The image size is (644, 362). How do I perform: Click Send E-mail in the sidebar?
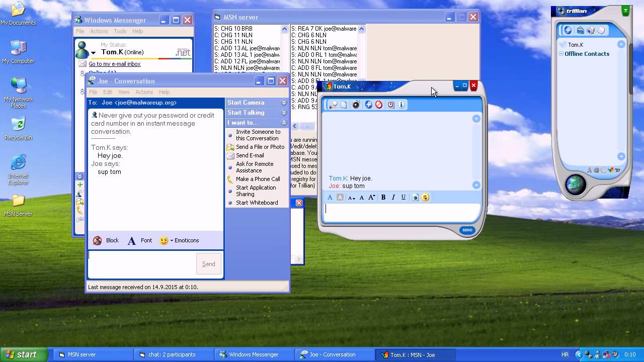coord(250,155)
